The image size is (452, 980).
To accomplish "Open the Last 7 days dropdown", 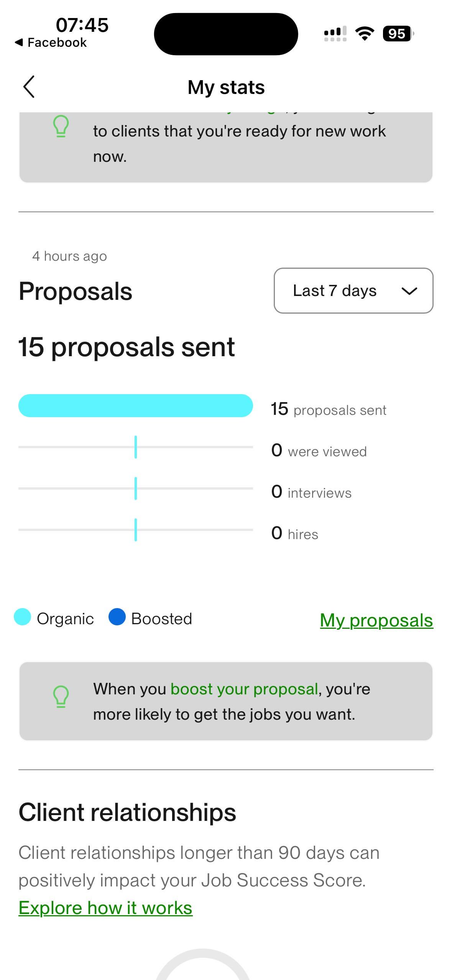I will click(x=353, y=291).
